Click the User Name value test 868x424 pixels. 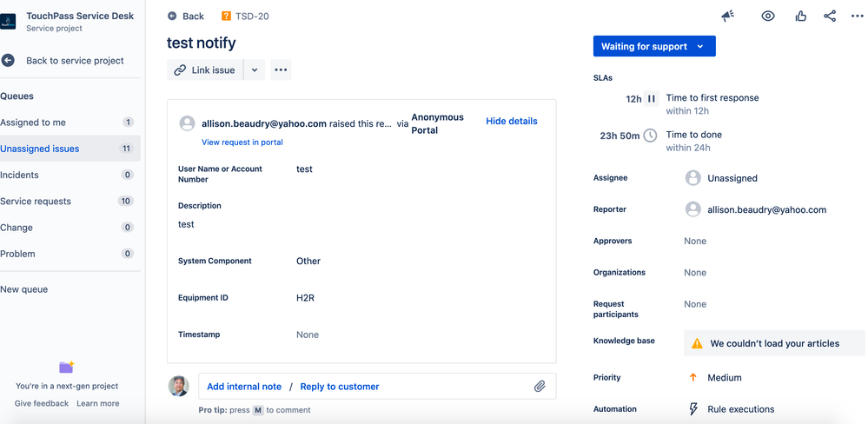304,169
